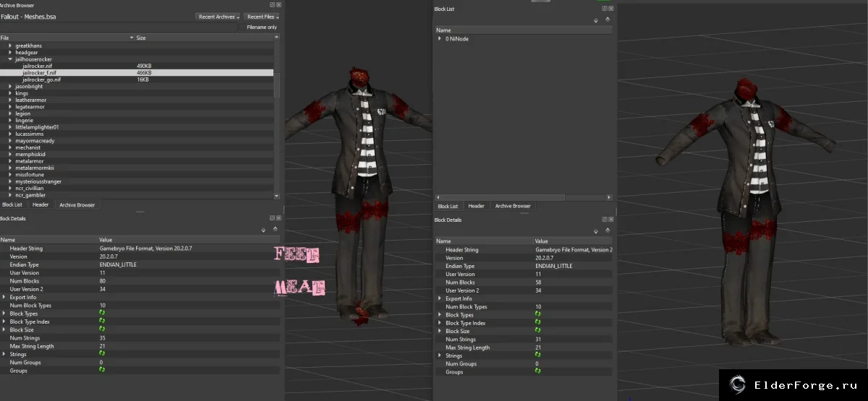The height and width of the screenshot is (401, 868).
Task: Select jailrocker_go.nif in the file tree
Action: [42, 79]
